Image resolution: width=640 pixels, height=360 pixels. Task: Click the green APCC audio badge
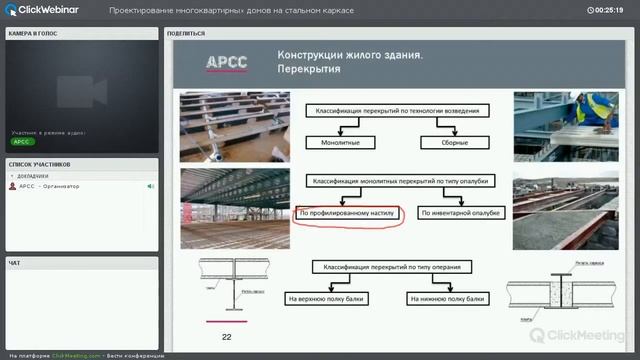point(22,142)
